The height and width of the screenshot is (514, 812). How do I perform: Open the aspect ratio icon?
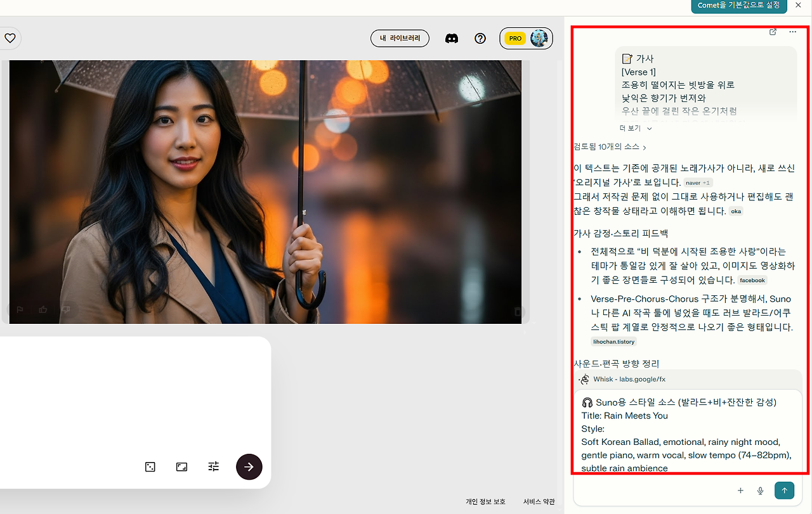(182, 467)
